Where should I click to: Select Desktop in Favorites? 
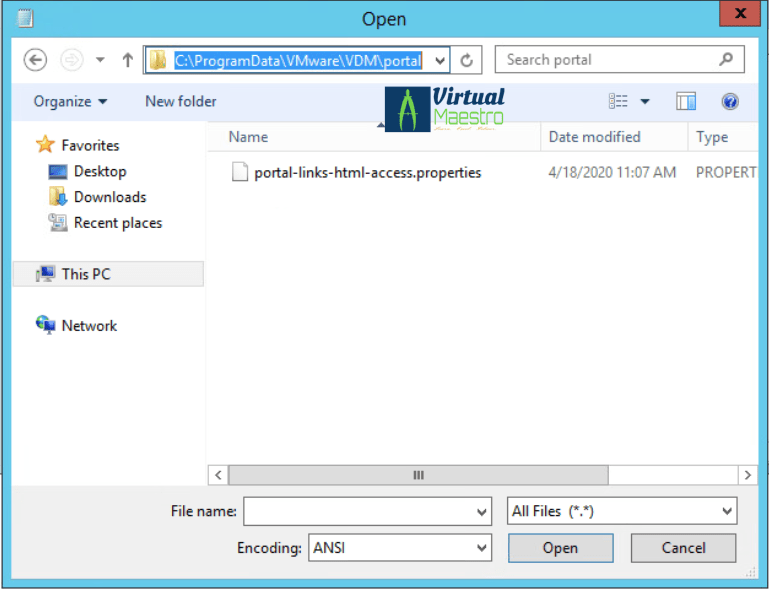click(x=99, y=171)
